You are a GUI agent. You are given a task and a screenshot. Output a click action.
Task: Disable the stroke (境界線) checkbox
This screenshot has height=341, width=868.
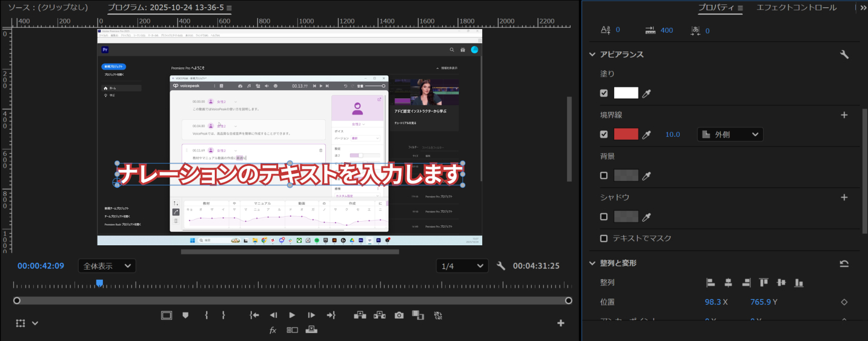tap(604, 134)
